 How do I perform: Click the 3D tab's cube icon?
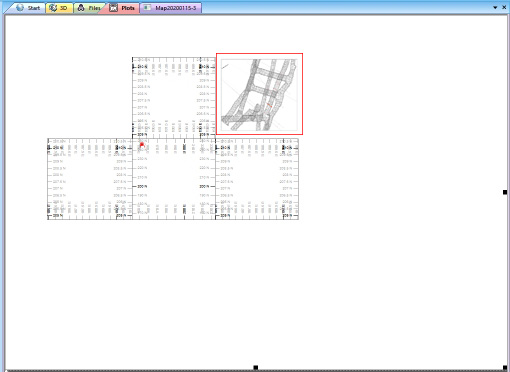pos(53,8)
